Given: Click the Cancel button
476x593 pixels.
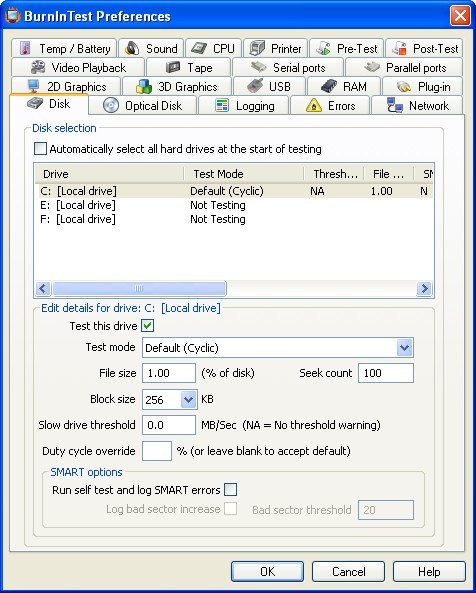Looking at the screenshot, I should (348, 571).
